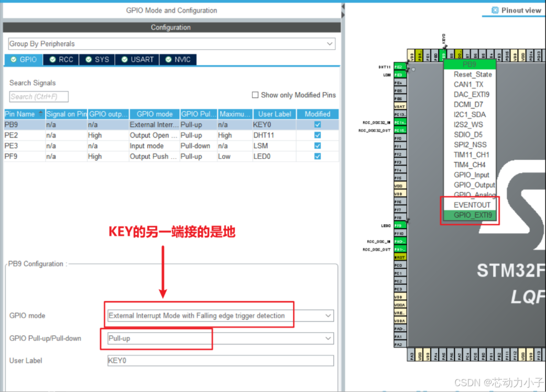Click the Search Signals input field
Viewport: 546px width, 392px height.
pos(39,97)
